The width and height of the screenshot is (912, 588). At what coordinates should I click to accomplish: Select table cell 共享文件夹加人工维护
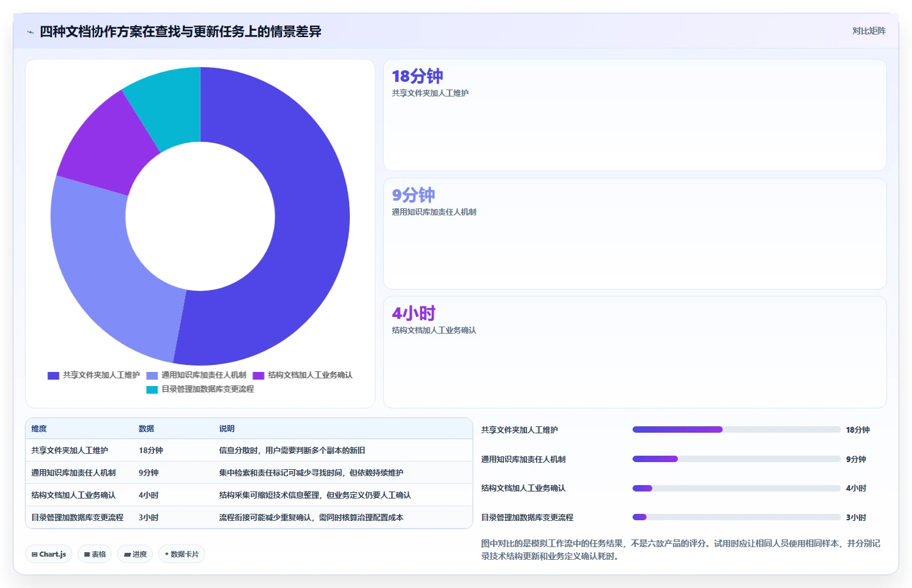70,451
